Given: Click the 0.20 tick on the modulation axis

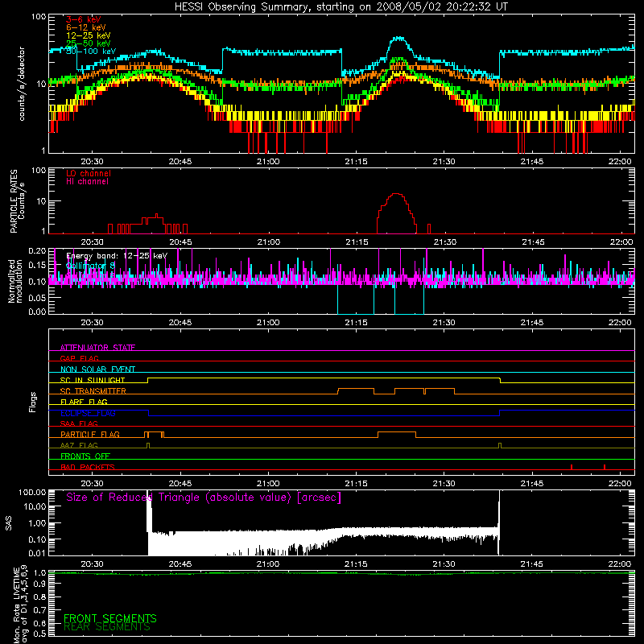Looking at the screenshot, I should point(37,250).
